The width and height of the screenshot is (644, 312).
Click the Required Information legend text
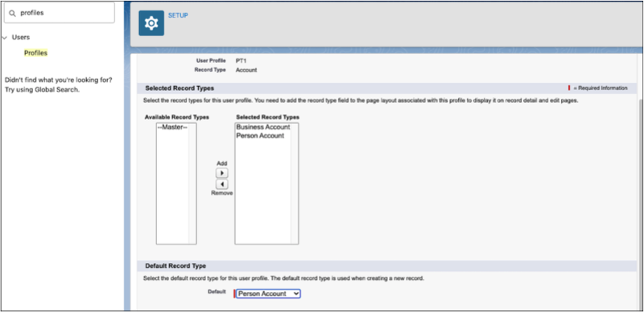(601, 88)
